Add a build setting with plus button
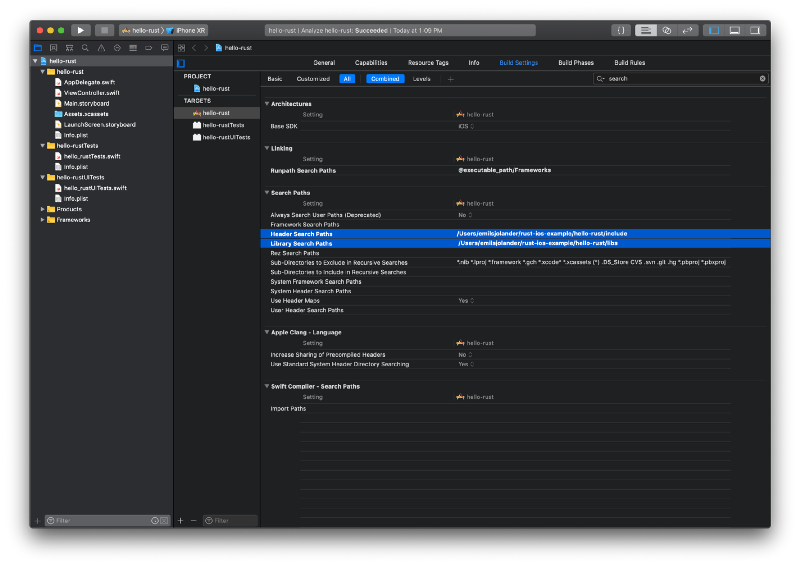The width and height of the screenshot is (800, 567). tap(451, 79)
